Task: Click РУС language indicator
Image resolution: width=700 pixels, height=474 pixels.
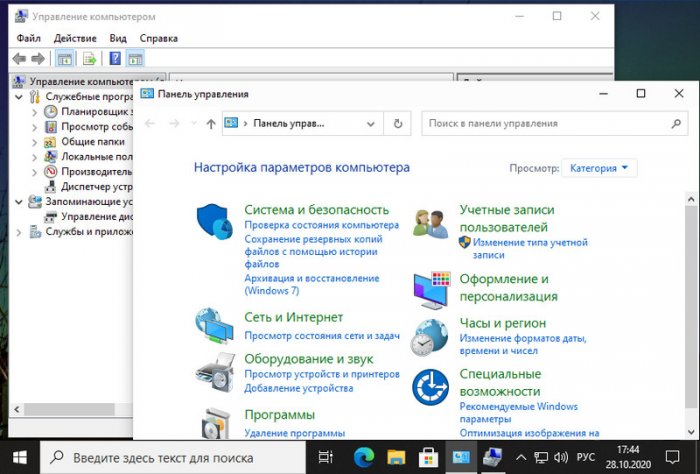Action: pyautogui.click(x=585, y=457)
